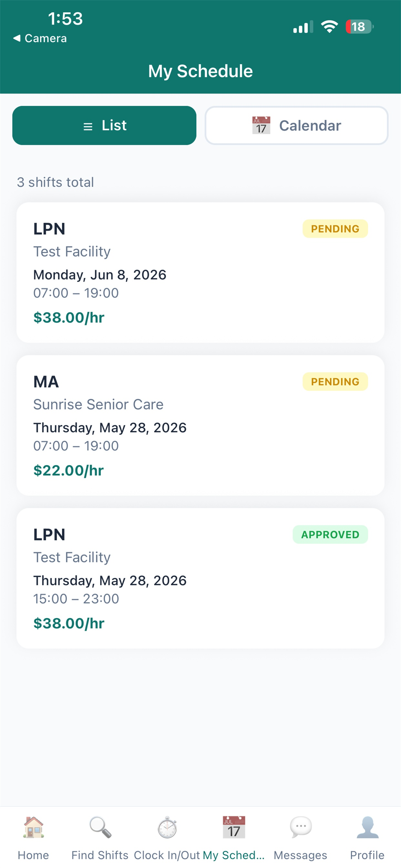Tap the Home house icon

pyautogui.click(x=33, y=827)
